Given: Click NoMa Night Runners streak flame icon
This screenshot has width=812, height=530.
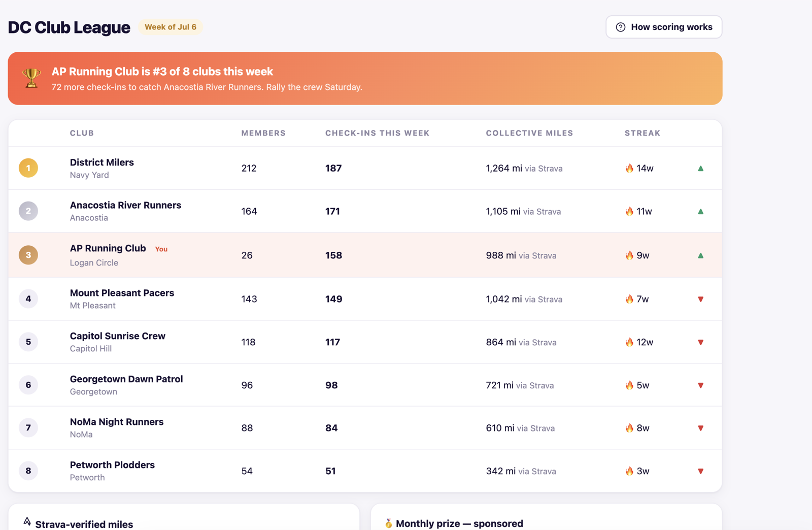Looking at the screenshot, I should pyautogui.click(x=629, y=428).
